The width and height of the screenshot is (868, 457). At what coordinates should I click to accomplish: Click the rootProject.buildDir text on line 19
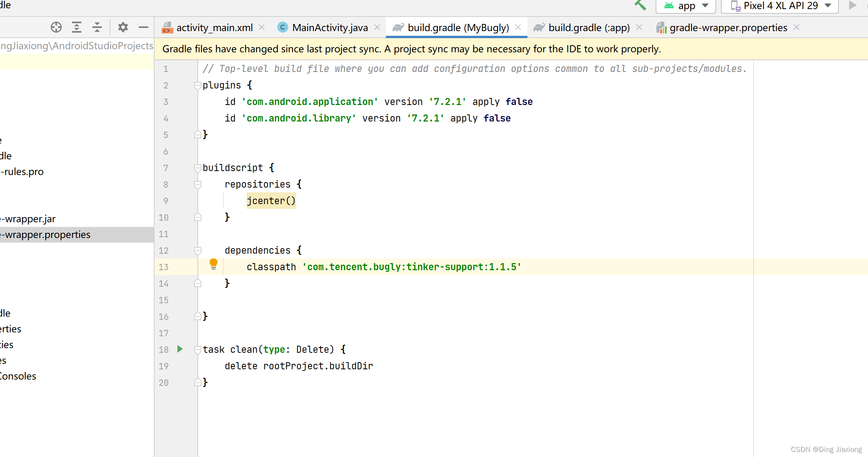(x=318, y=366)
